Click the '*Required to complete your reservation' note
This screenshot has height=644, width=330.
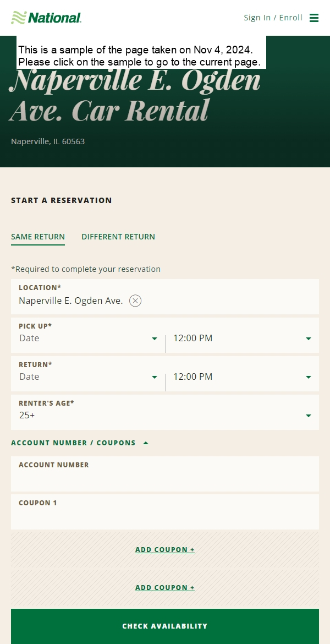coord(86,269)
